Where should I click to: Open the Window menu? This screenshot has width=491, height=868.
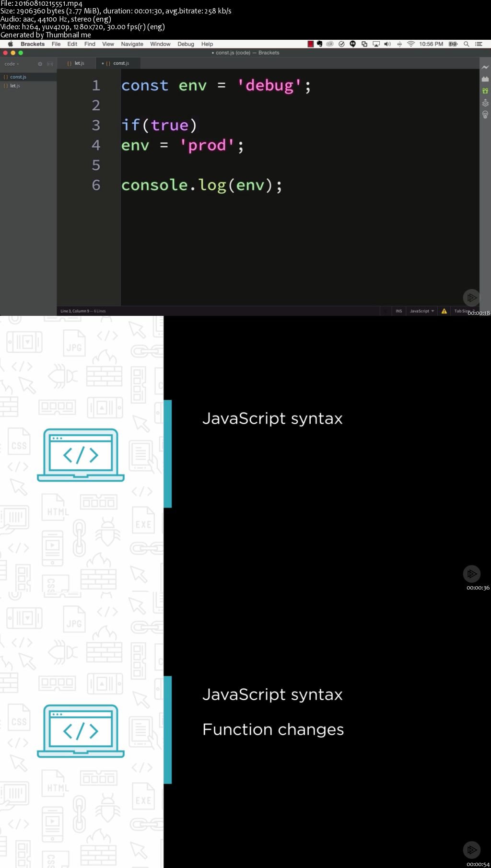coord(160,44)
